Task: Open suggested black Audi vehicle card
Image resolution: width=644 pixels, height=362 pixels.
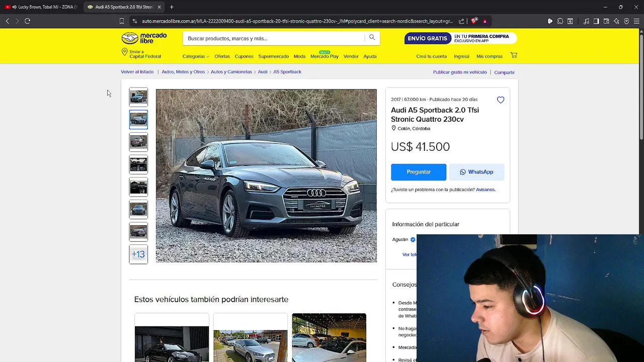Action: [x=172, y=338]
